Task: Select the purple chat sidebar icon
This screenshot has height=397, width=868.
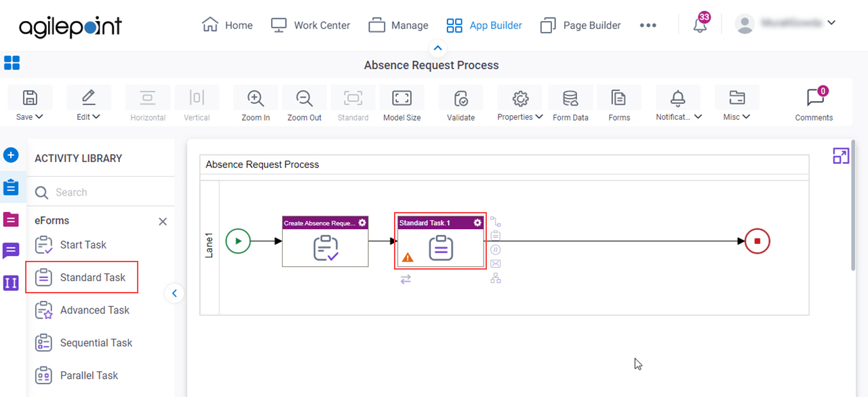Action: (11, 251)
